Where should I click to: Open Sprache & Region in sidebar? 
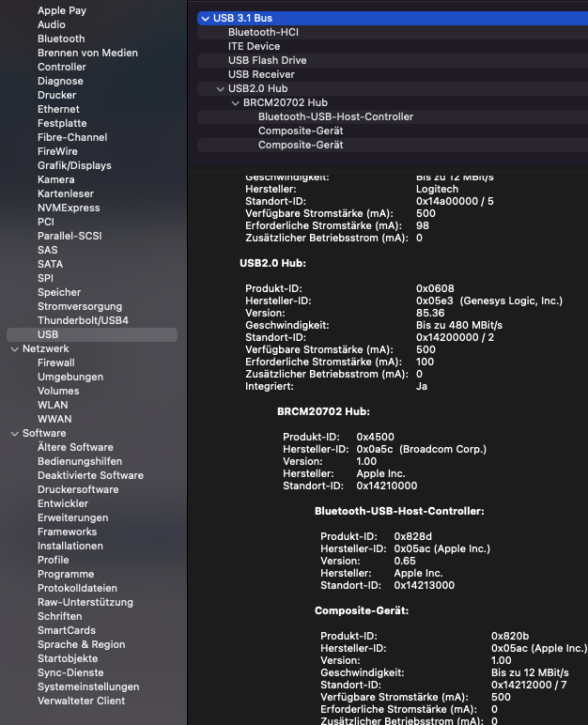tap(82, 645)
